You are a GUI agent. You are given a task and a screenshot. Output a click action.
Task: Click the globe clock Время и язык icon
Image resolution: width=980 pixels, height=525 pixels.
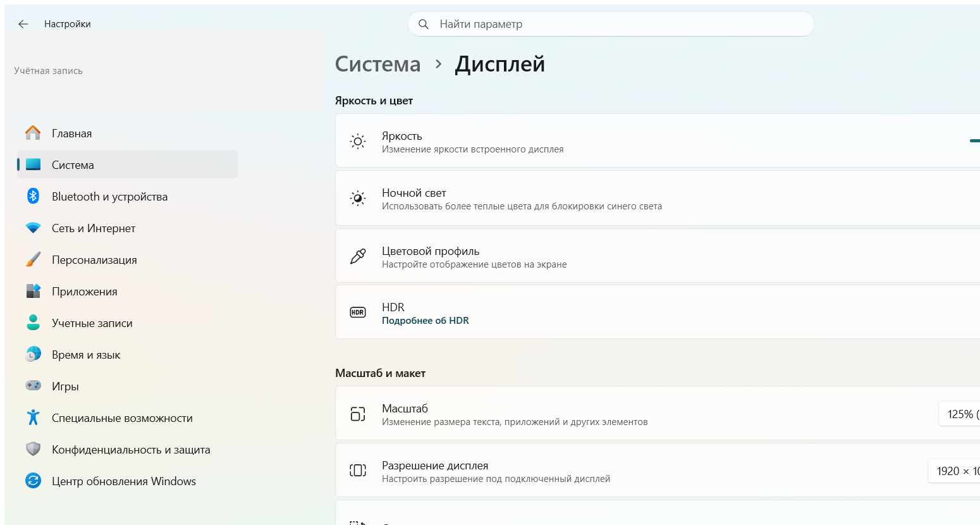coord(33,354)
